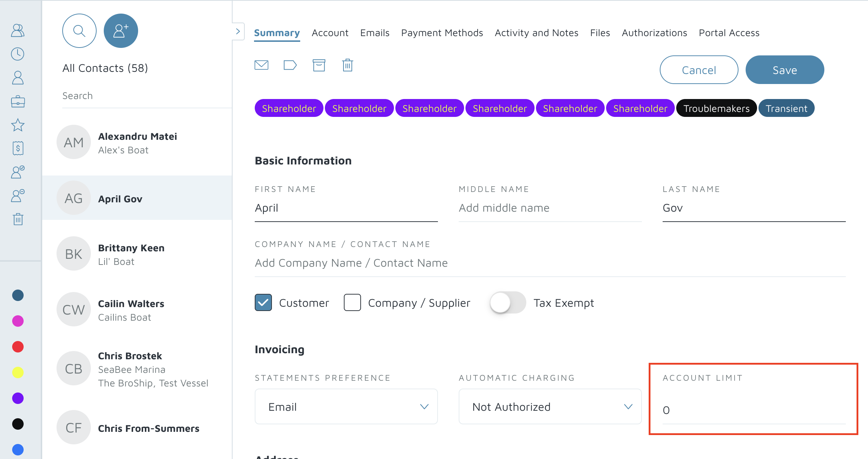Click the tag label icon
Viewport: 868px width, 459px height.
pos(290,65)
